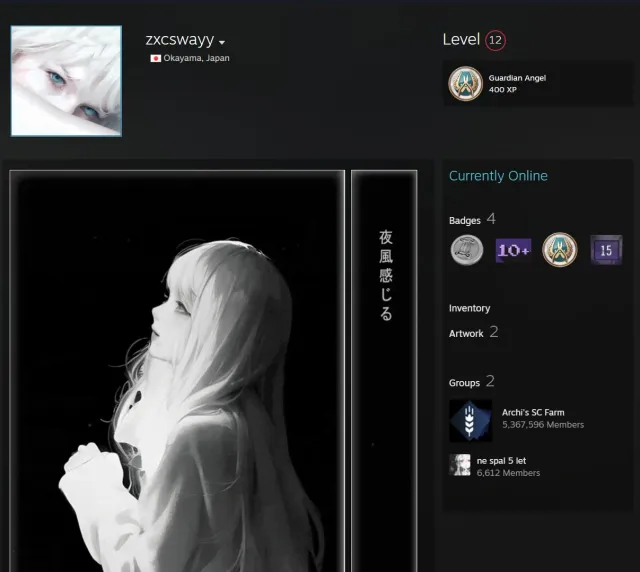640x572 pixels.
Task: Open the purple 15 years badge
Action: pos(606,250)
